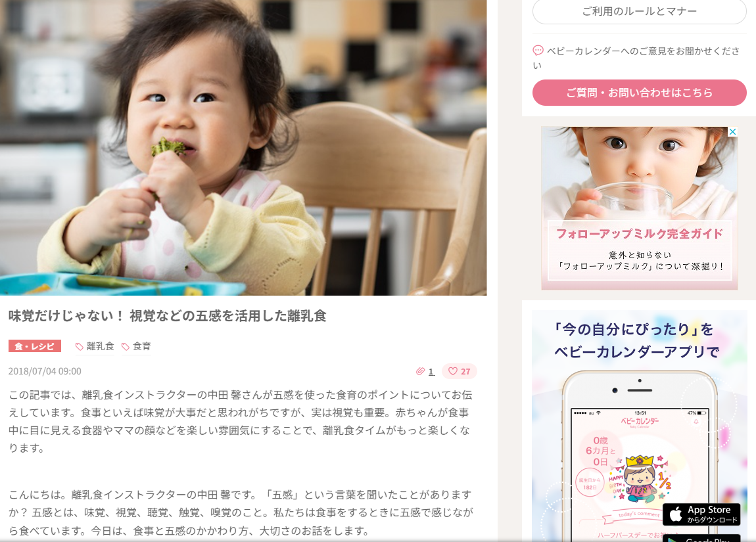Click the heart like icon showing 27
Screen dimensions: 756x542
click(x=453, y=371)
